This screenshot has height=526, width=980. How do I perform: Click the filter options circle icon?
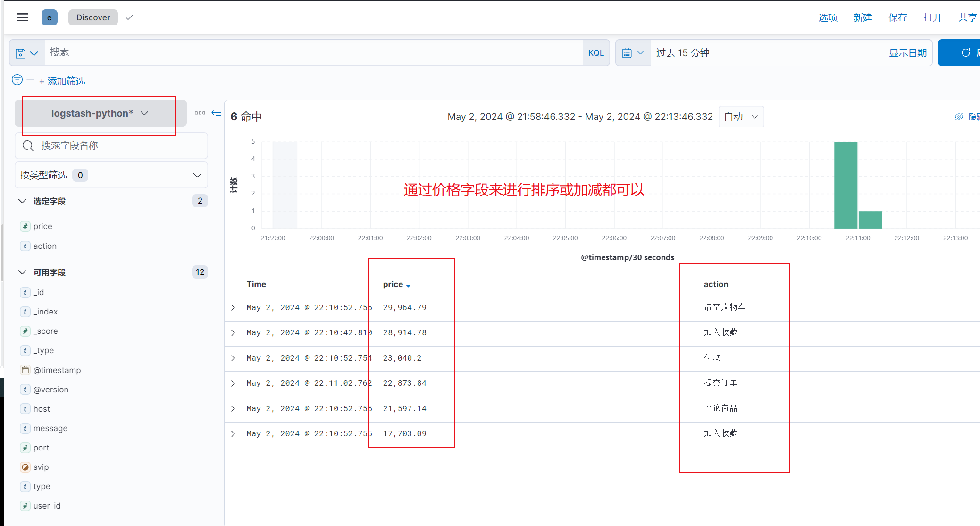click(17, 80)
